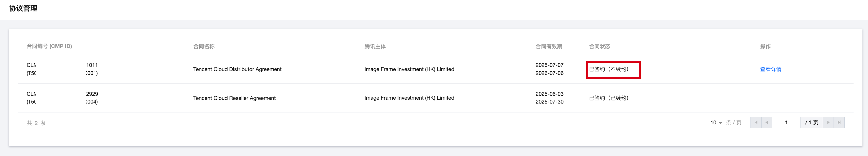Viewport: 868px width, 156px height.
Task: Select the 合同有效期 column header
Action: tap(548, 47)
